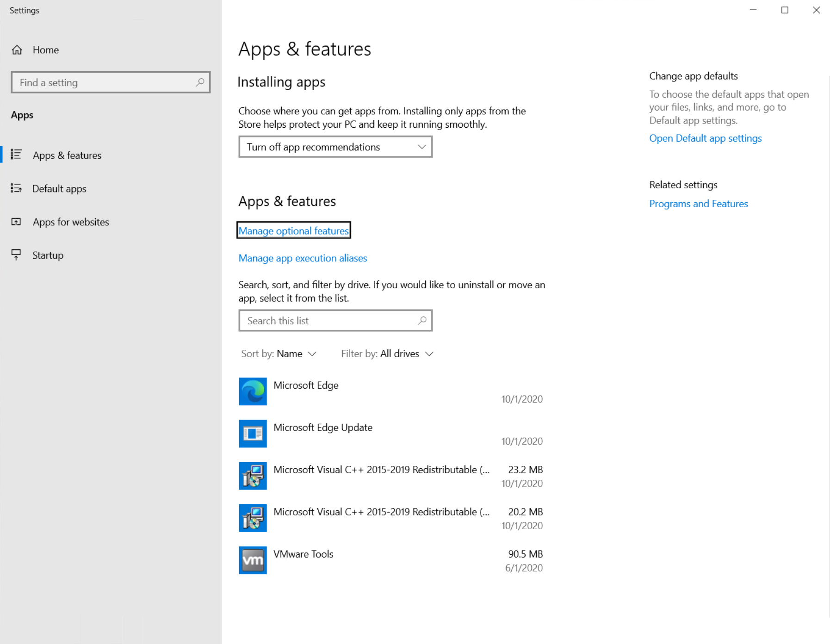Click the search icon in Search this list
This screenshot has height=644, width=830.
click(422, 321)
